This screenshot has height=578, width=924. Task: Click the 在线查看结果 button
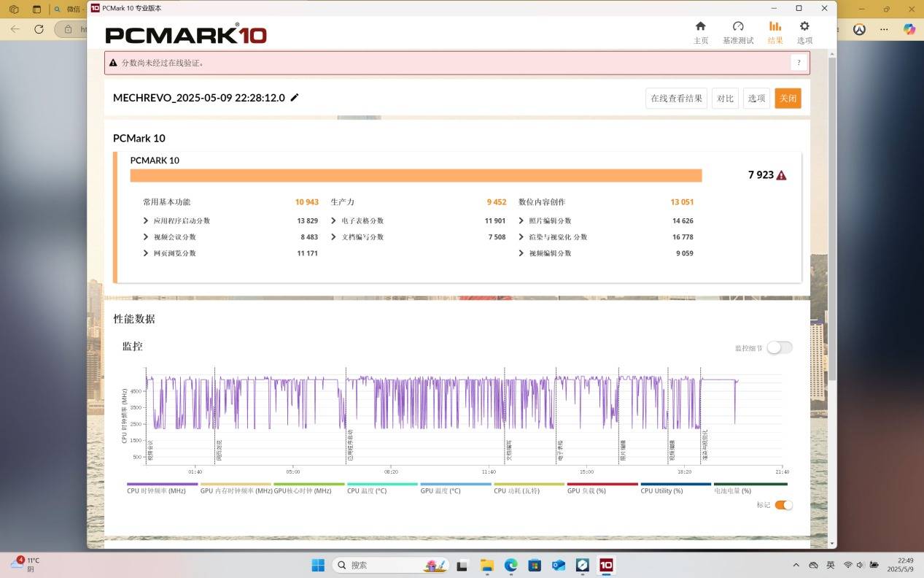[676, 99]
